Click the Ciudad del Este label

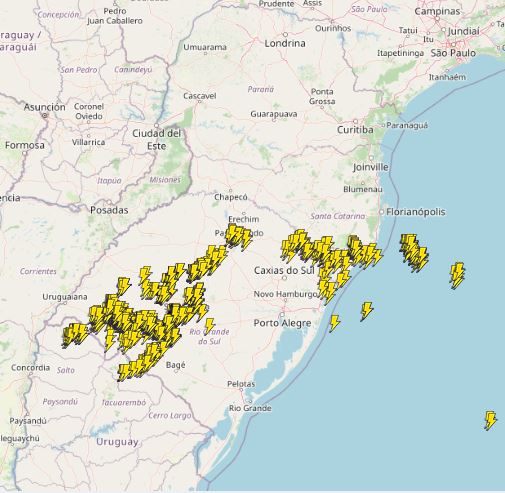tap(157, 140)
